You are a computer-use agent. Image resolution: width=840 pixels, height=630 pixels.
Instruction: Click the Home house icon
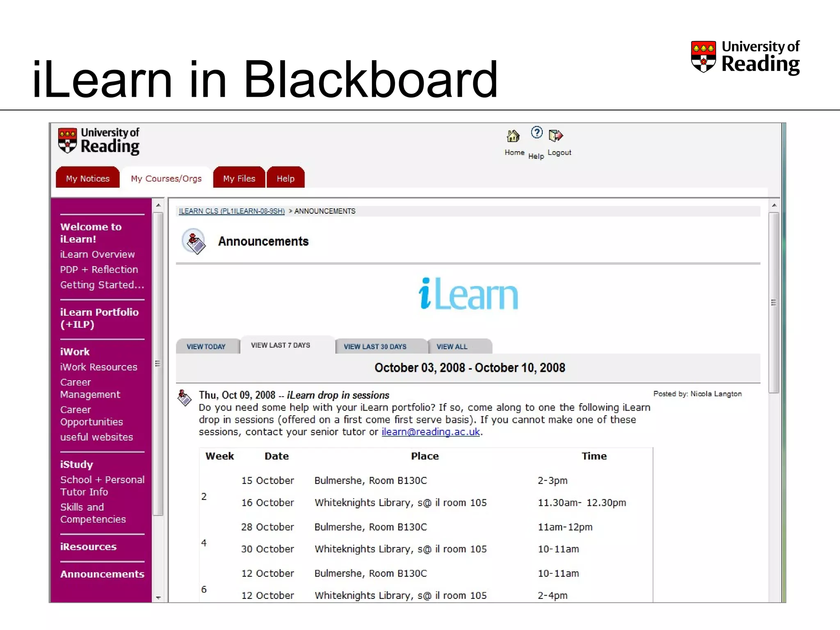pos(513,136)
